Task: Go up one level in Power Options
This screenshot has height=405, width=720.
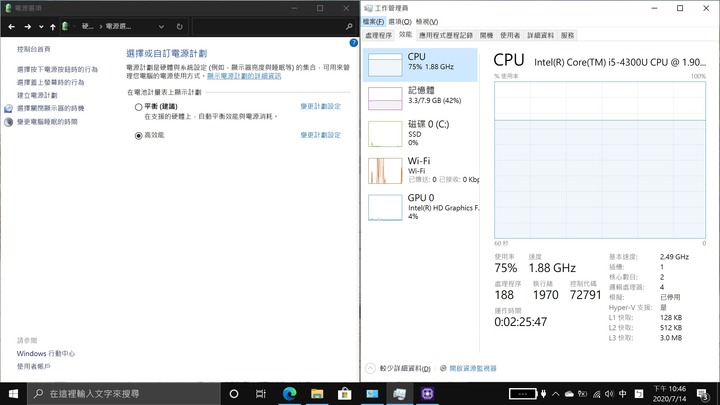Action: tap(53, 27)
